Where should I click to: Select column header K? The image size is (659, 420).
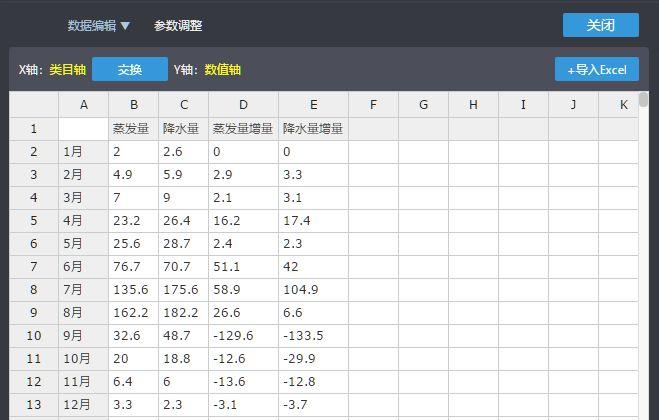pos(619,105)
